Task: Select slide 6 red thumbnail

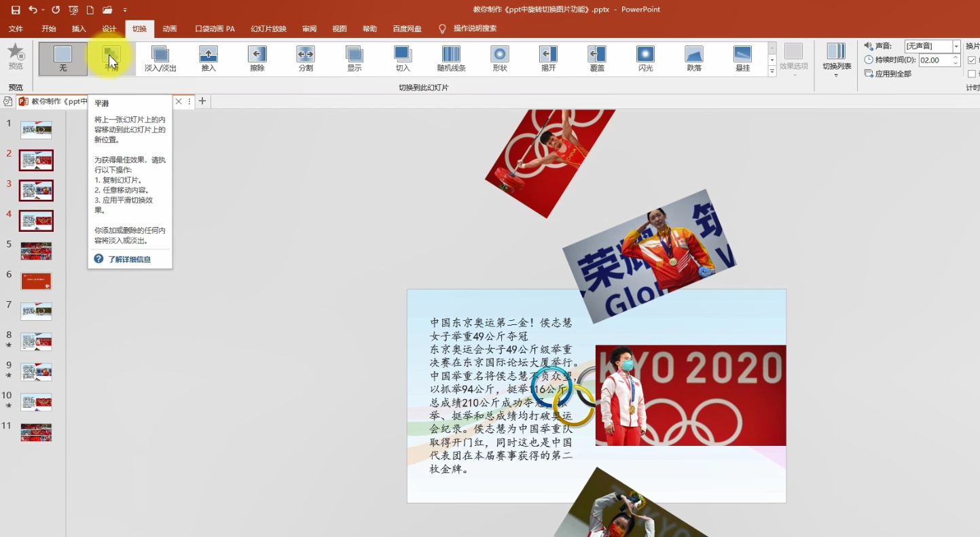Action: click(x=36, y=281)
